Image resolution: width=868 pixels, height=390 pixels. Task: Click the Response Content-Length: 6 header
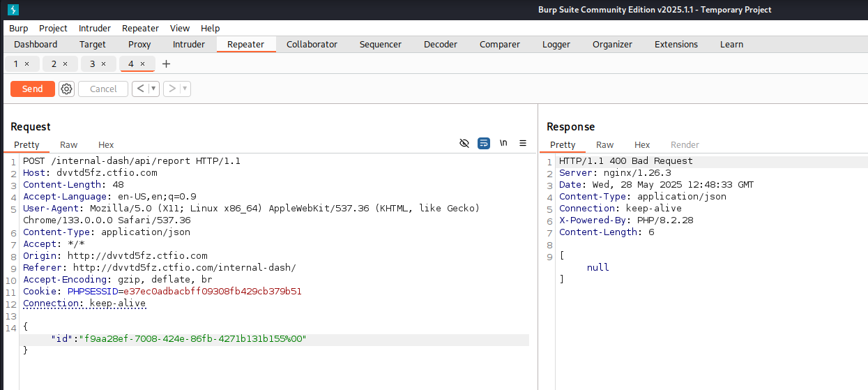pyautogui.click(x=607, y=232)
